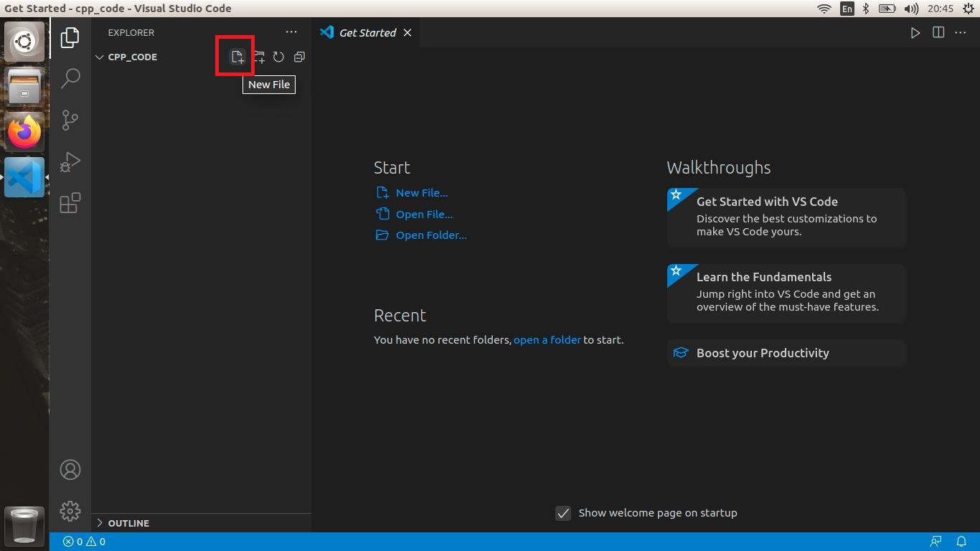Close the Get Started tab
The width and height of the screenshot is (980, 551).
click(407, 33)
